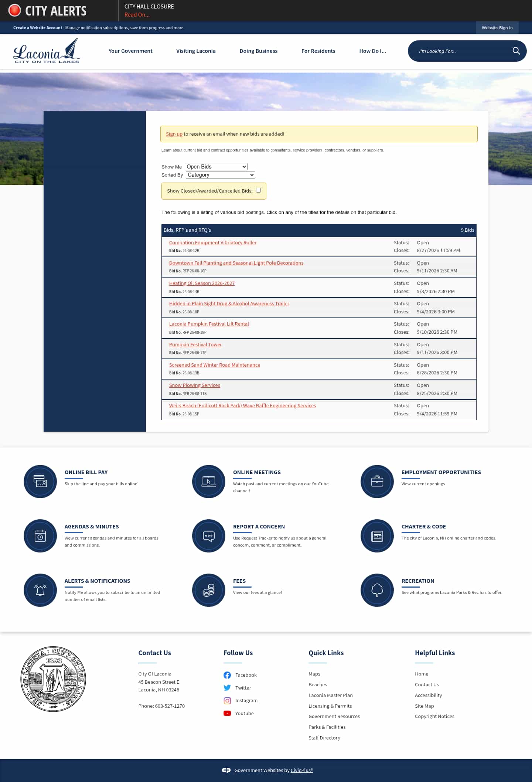Click the Online Bill Pay heading

[x=86, y=472]
